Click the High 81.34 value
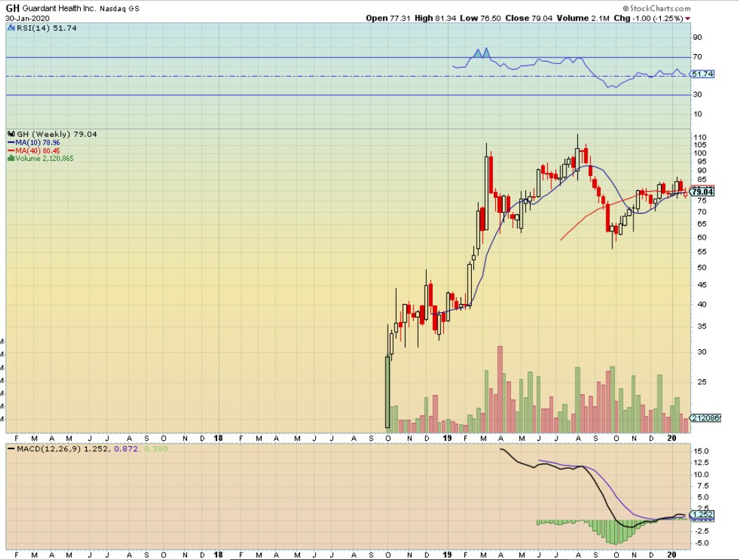The image size is (739, 560). click(435, 18)
